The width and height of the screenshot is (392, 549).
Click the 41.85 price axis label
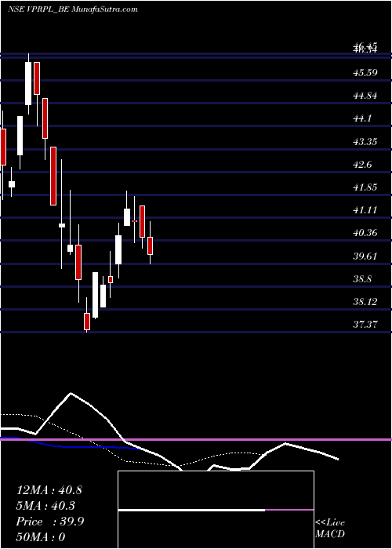pyautogui.click(x=365, y=187)
